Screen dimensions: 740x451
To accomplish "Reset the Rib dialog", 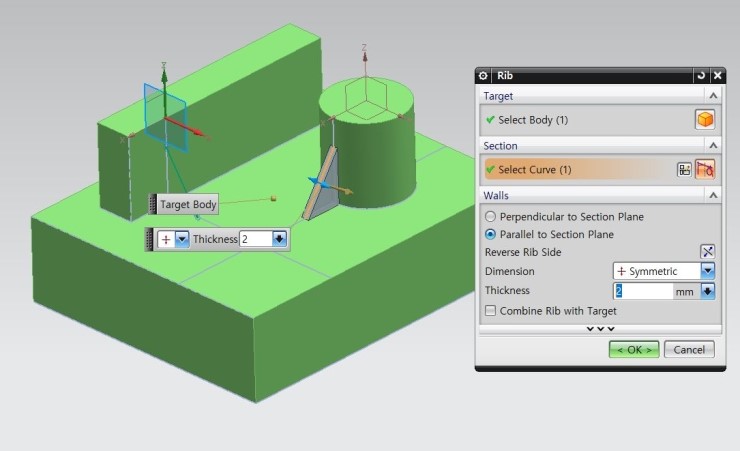I will tap(701, 75).
